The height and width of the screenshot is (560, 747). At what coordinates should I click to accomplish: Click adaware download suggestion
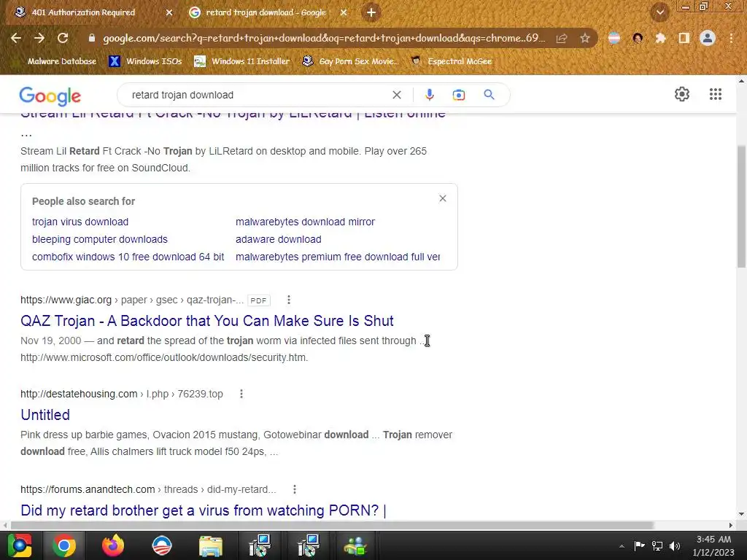pyautogui.click(x=278, y=239)
